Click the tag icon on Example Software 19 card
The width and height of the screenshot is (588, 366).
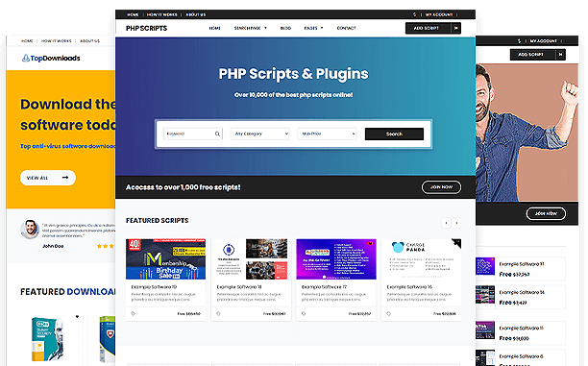pos(134,313)
